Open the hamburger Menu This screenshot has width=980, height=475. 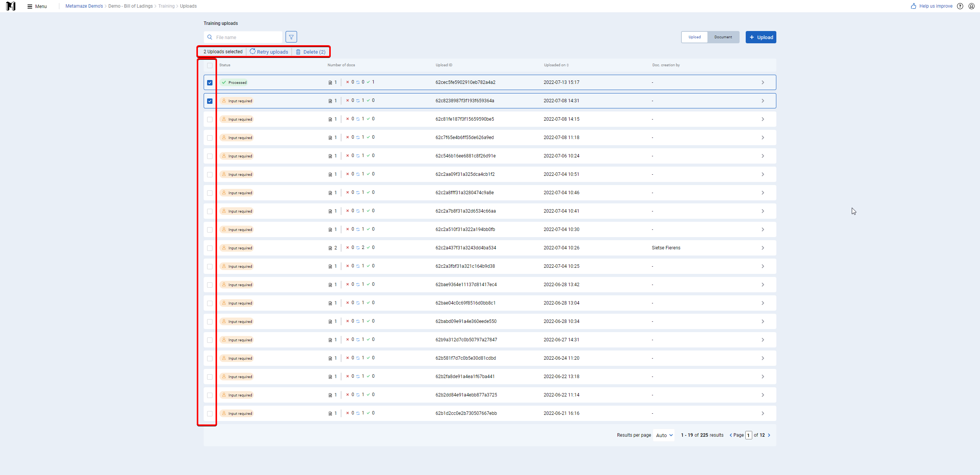37,6
